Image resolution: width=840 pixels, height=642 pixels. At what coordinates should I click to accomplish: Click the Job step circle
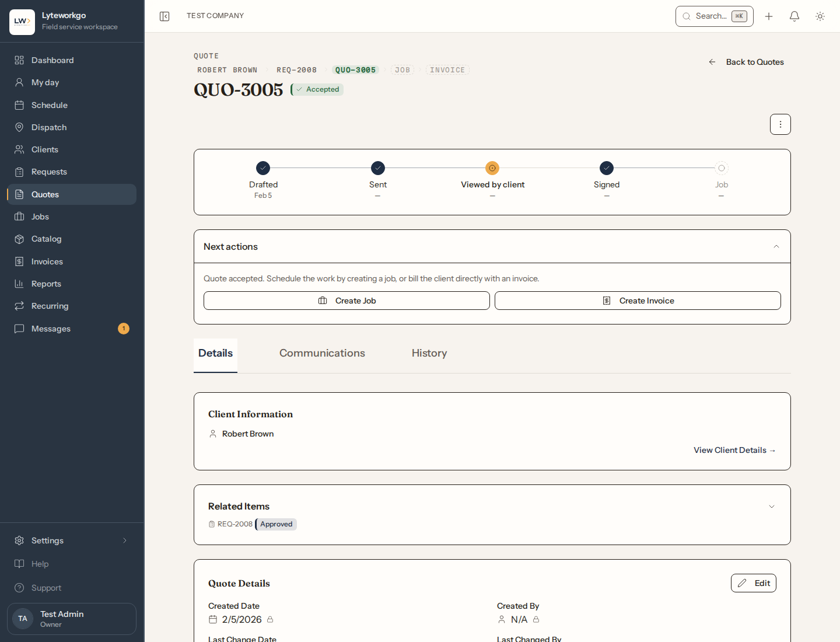click(x=722, y=168)
